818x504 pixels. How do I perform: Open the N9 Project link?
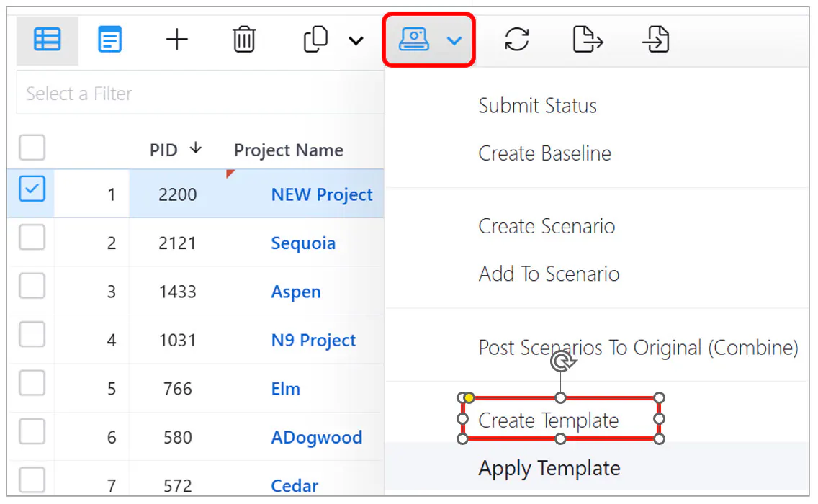tap(313, 340)
